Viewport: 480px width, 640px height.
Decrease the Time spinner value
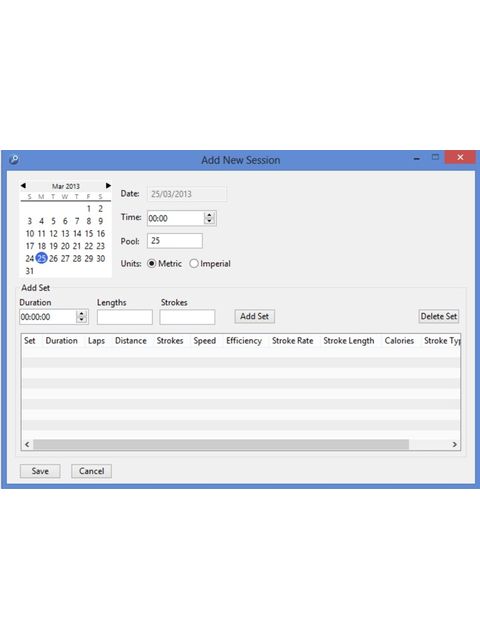tap(209, 221)
